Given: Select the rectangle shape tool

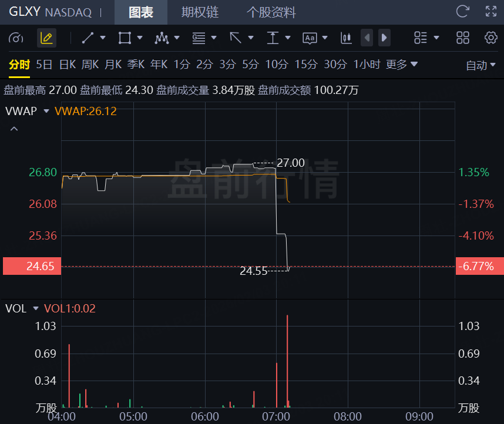Looking at the screenshot, I should (125, 38).
